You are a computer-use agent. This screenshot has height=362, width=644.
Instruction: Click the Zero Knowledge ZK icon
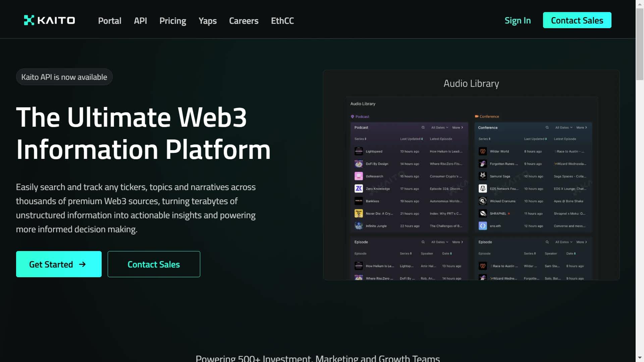[359, 188]
